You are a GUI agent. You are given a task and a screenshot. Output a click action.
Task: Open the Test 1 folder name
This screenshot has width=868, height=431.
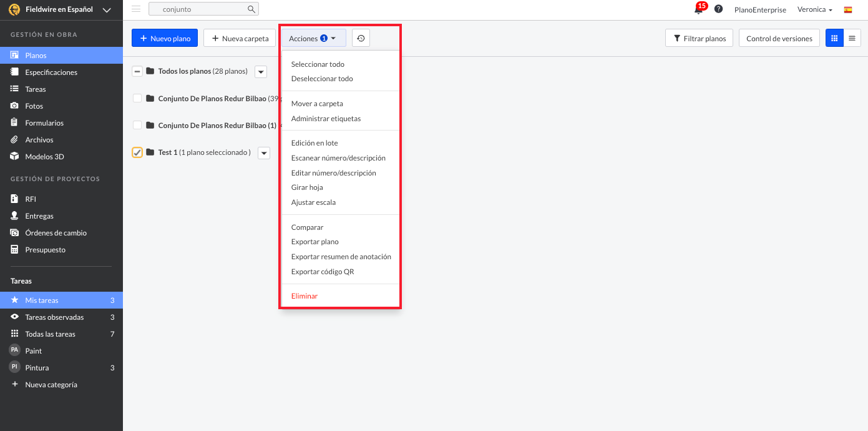pyautogui.click(x=168, y=152)
